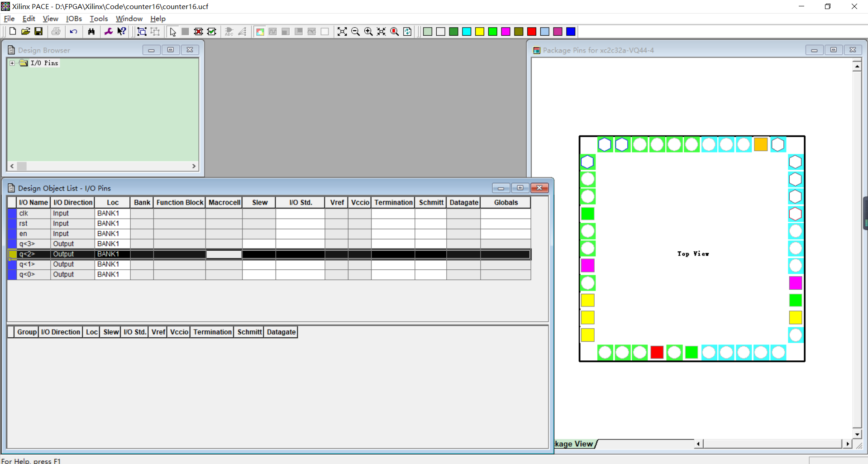This screenshot has height=464, width=868.
Task: Maximize the Design Browser panel
Action: pos(171,50)
